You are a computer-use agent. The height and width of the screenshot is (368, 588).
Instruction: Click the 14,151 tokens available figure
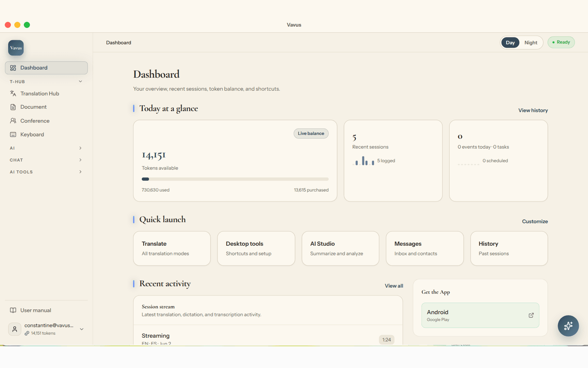coord(154,155)
